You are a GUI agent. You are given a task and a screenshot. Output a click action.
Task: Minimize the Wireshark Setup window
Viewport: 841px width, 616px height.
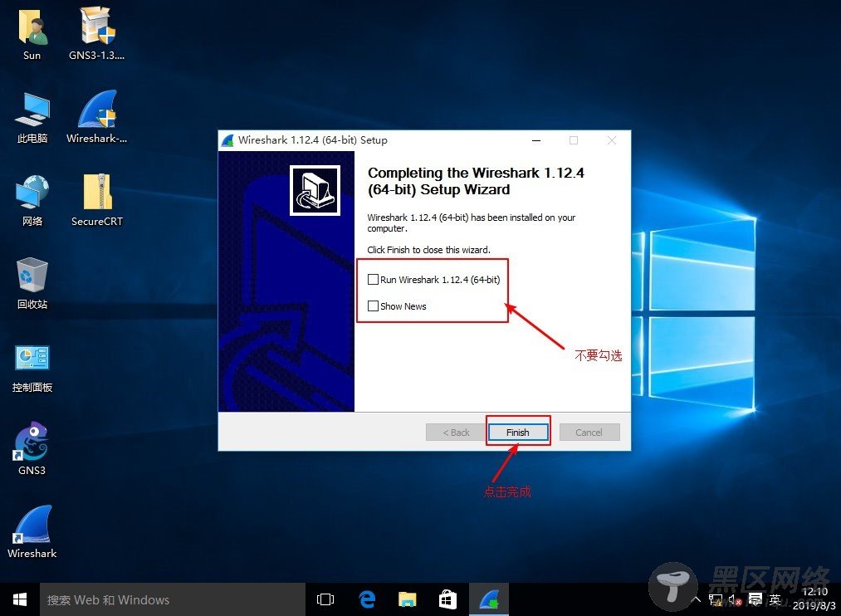(536, 140)
